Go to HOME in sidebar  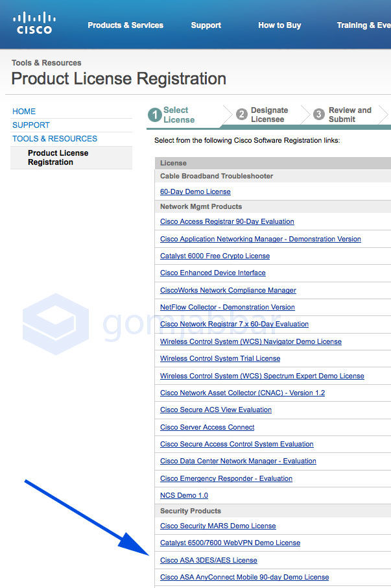point(24,112)
